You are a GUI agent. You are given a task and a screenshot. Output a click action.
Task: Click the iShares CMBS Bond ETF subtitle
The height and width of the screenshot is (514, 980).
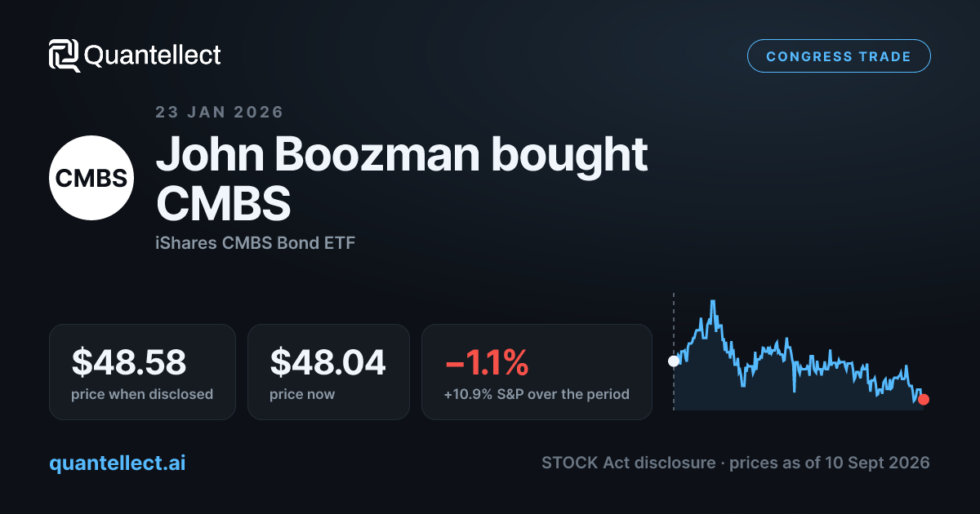255,243
